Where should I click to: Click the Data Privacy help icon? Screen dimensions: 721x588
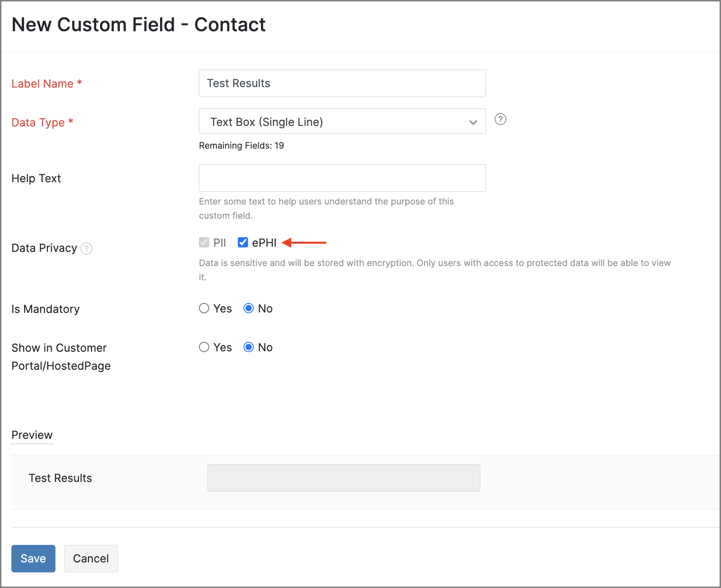coord(86,249)
